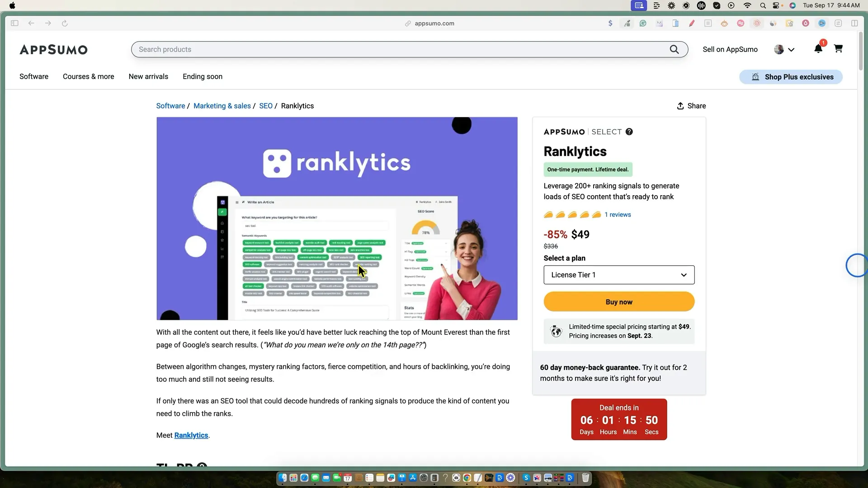Click the Search products field

click(x=398, y=49)
